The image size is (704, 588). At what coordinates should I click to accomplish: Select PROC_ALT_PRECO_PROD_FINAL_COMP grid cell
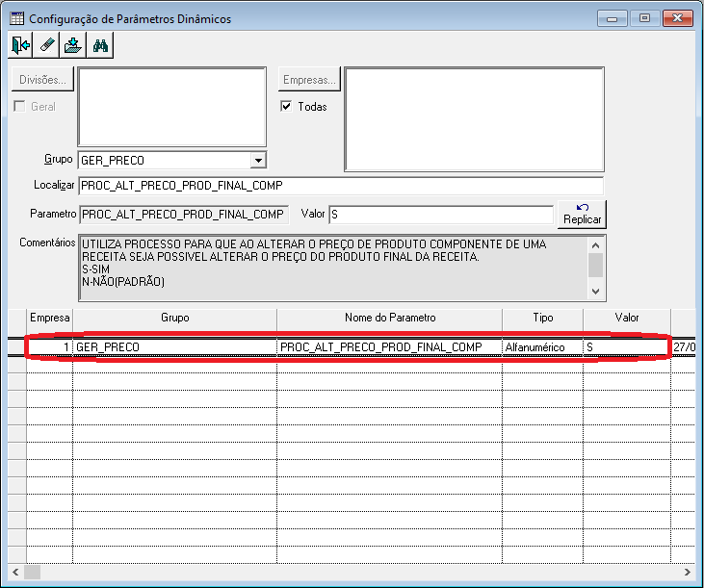(390, 346)
